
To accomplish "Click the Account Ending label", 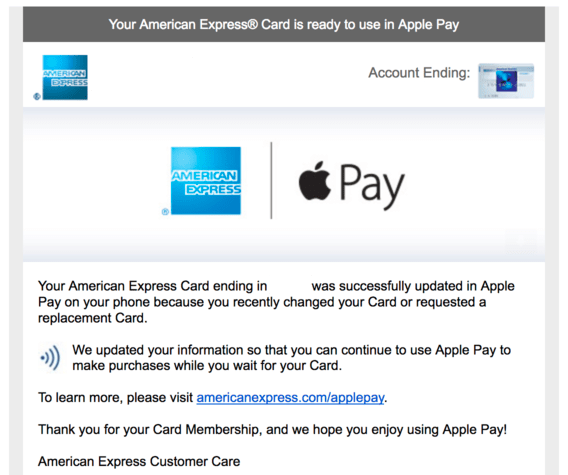I will tap(419, 73).
